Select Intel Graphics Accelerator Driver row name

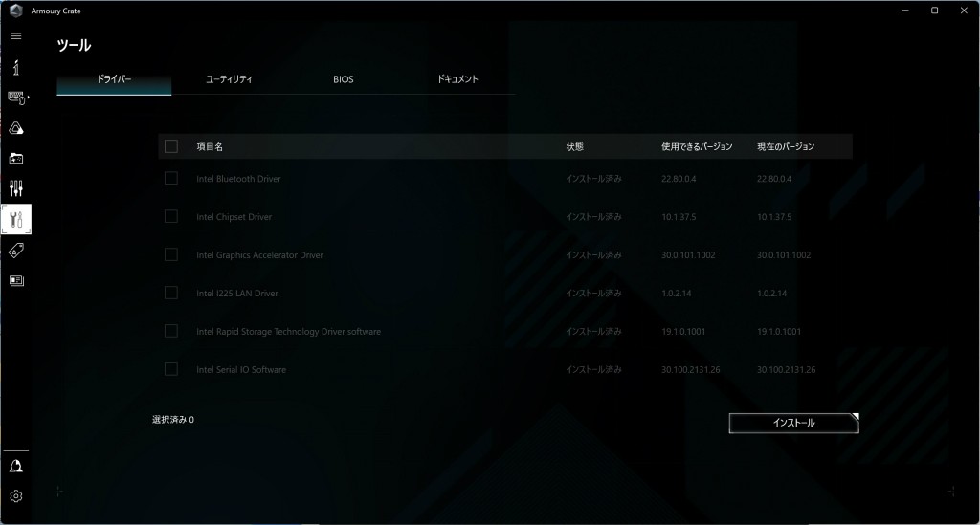[259, 254]
